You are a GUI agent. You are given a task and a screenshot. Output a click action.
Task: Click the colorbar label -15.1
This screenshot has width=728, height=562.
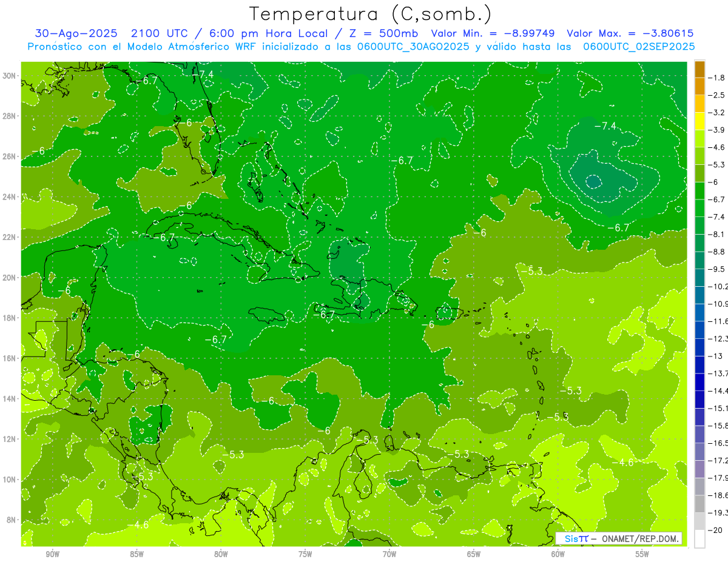tap(718, 409)
